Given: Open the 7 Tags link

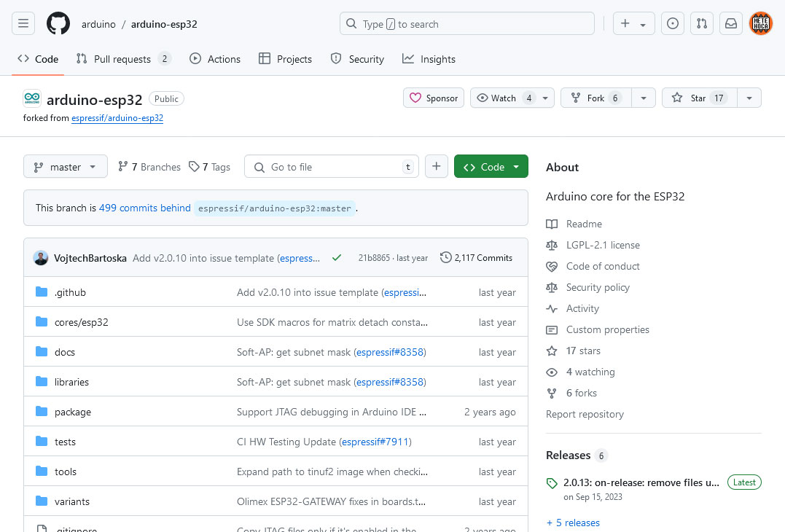Looking at the screenshot, I should pyautogui.click(x=209, y=167).
